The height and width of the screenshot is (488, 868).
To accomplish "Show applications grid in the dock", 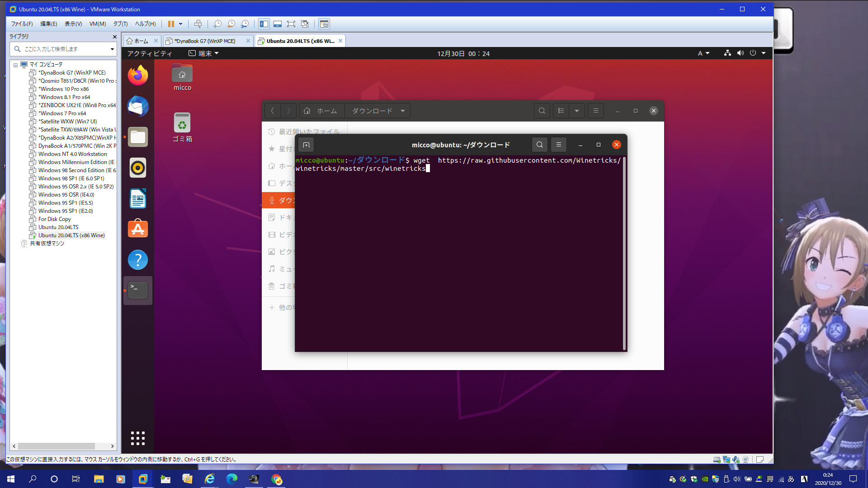I will click(x=138, y=438).
